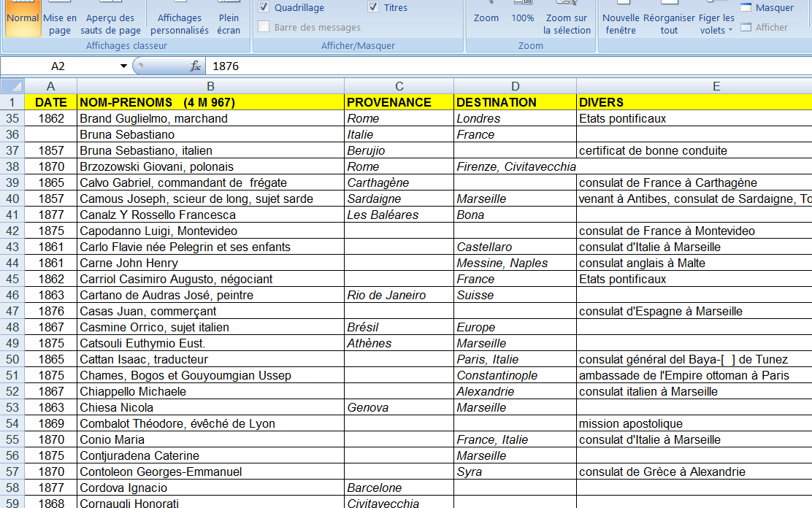
Task: Toggle the Quadrillage checkbox
Action: coord(264,7)
